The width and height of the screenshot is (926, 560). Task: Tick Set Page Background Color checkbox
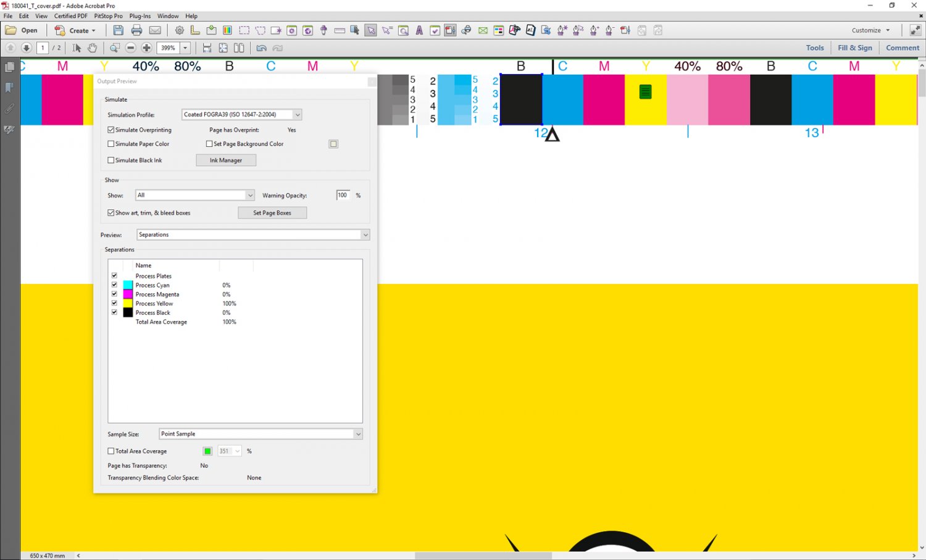click(x=209, y=144)
